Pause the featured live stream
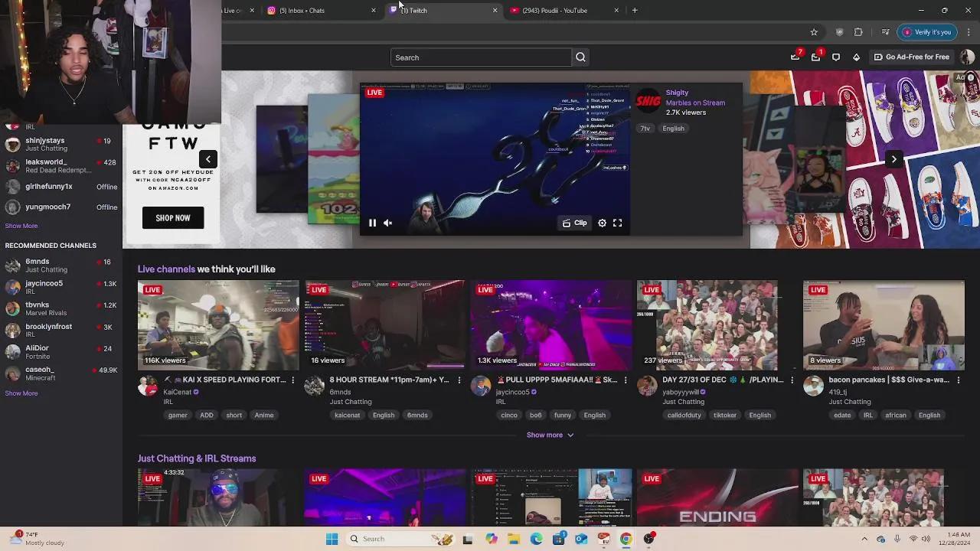 pyautogui.click(x=373, y=223)
